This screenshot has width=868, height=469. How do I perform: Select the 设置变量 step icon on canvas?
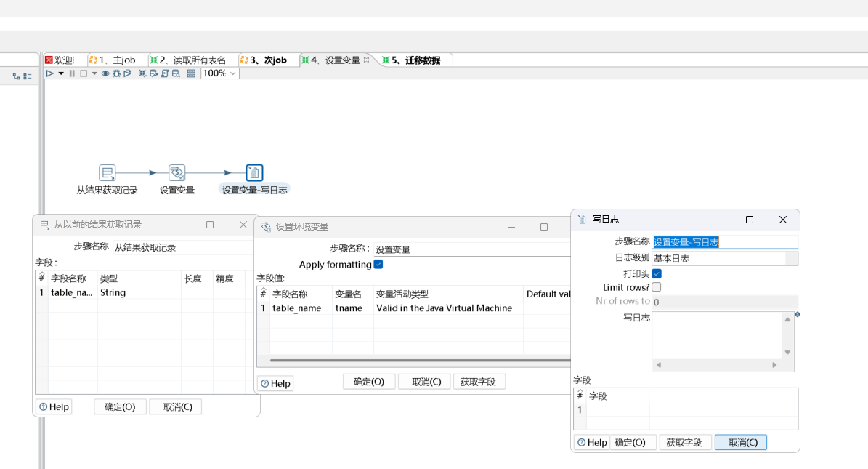click(177, 172)
